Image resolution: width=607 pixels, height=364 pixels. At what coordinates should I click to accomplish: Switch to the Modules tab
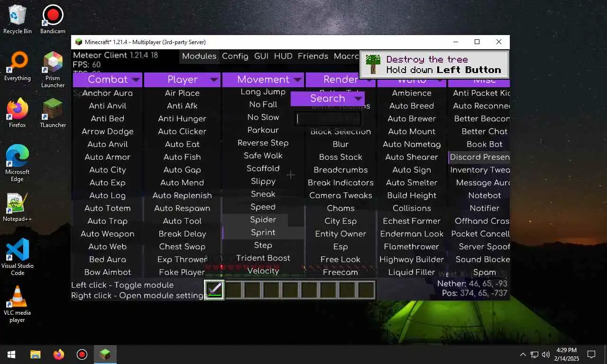(199, 56)
